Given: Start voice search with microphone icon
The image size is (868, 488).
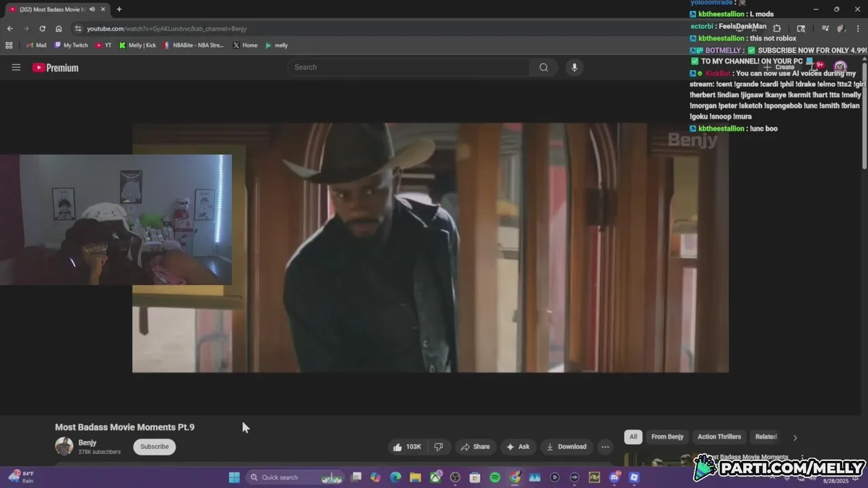Looking at the screenshot, I should tap(574, 67).
